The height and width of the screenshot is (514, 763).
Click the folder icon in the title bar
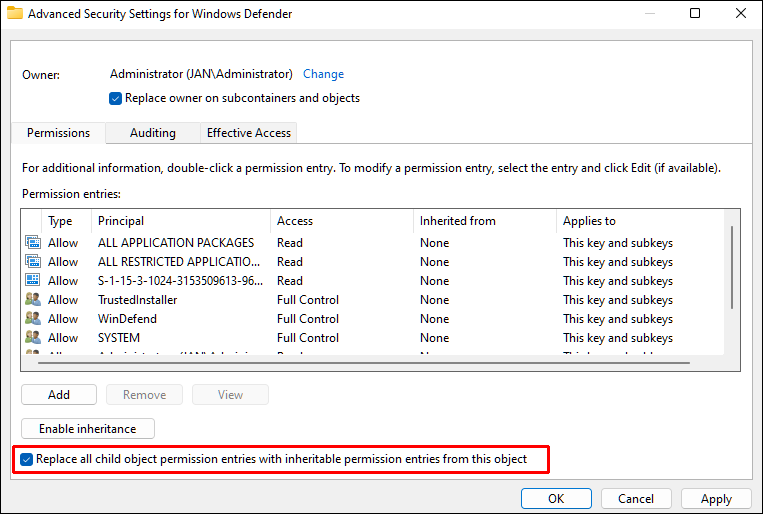[x=15, y=14]
